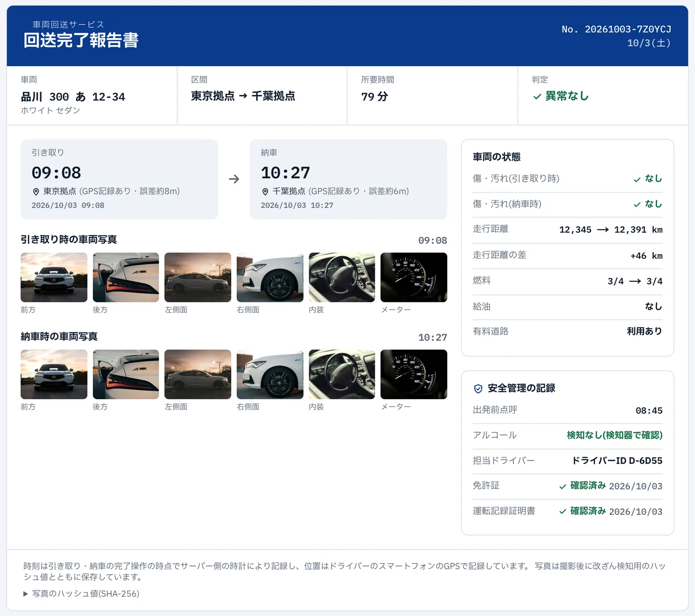Open the pickup 左側面 photo thumbnail
The width and height of the screenshot is (695, 616).
198,277
